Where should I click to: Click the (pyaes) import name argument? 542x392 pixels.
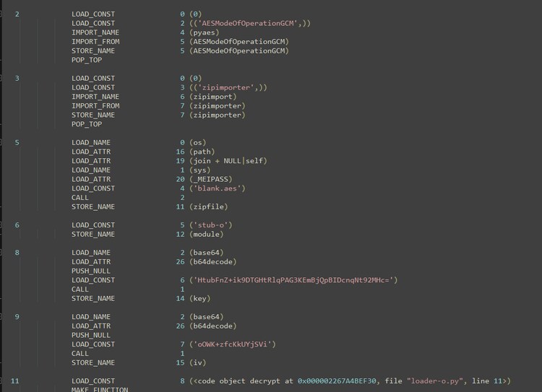[205, 32]
